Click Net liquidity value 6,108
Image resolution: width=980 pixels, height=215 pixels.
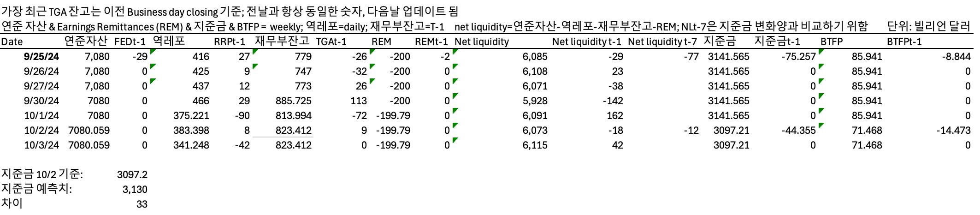point(535,72)
